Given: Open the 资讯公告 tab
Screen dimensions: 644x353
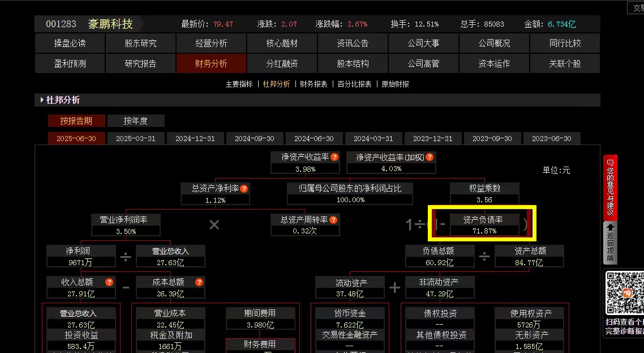Looking at the screenshot, I should coord(353,43).
